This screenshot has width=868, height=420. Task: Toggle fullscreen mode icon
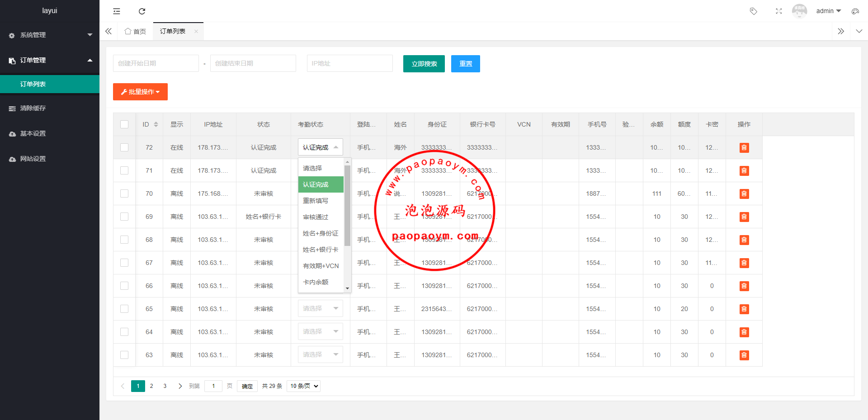(x=778, y=11)
